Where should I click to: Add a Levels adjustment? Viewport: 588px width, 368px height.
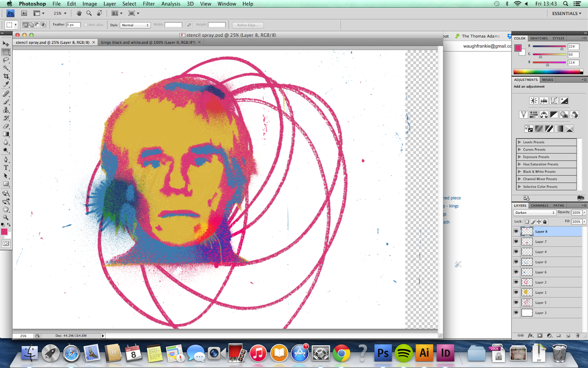[544, 100]
